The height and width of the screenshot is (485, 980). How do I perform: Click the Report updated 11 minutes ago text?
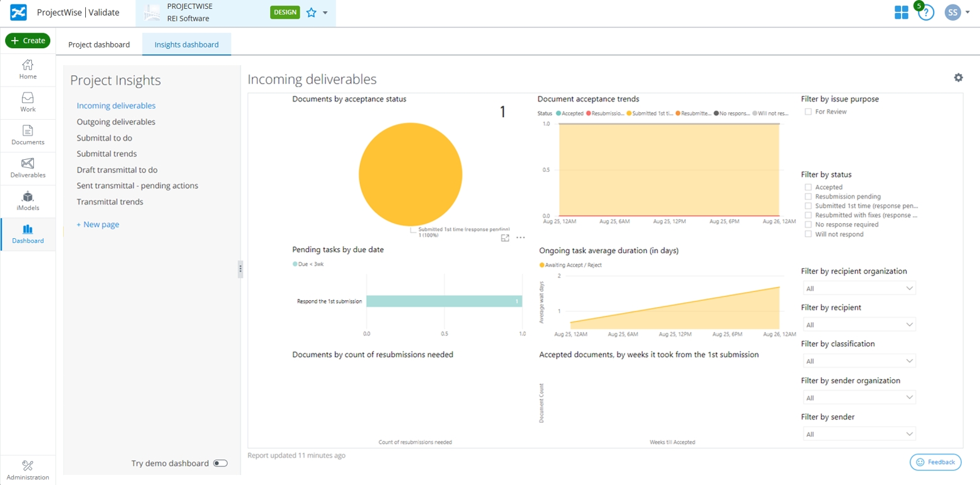click(x=297, y=456)
